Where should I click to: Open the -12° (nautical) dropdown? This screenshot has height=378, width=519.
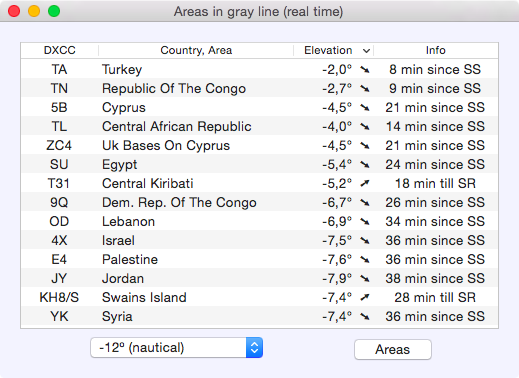176,348
